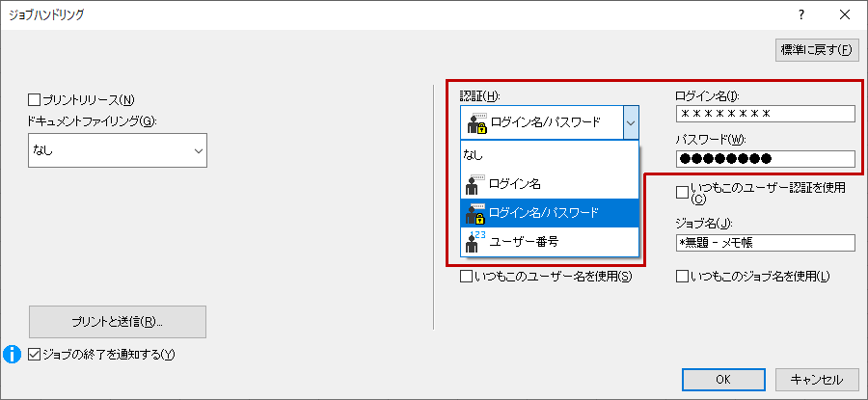
Task: Close the ジョブハンドリング dialog
Action: click(845, 14)
